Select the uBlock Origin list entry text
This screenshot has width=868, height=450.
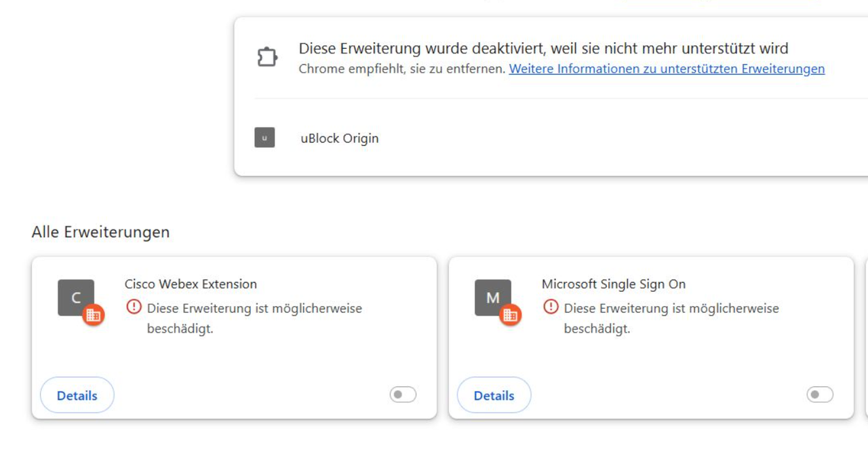339,138
